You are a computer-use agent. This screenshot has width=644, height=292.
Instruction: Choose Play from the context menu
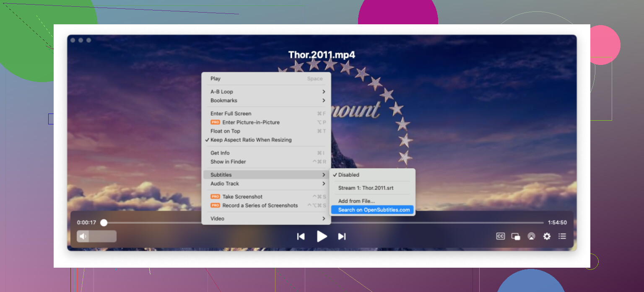point(266,78)
